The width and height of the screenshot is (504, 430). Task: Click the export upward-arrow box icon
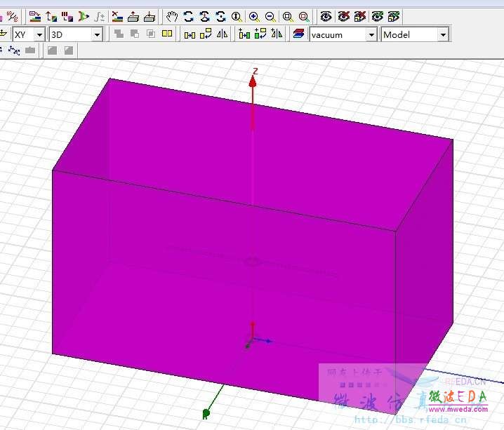point(133,16)
